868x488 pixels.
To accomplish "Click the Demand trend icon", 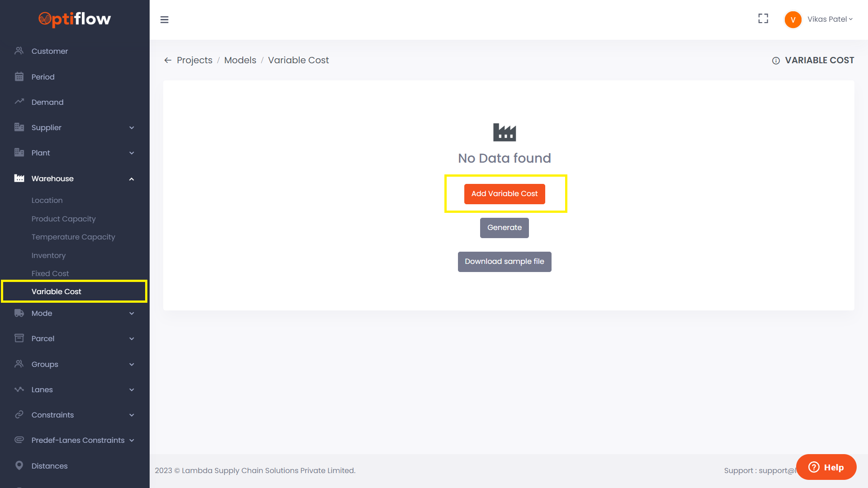I will tap(19, 102).
